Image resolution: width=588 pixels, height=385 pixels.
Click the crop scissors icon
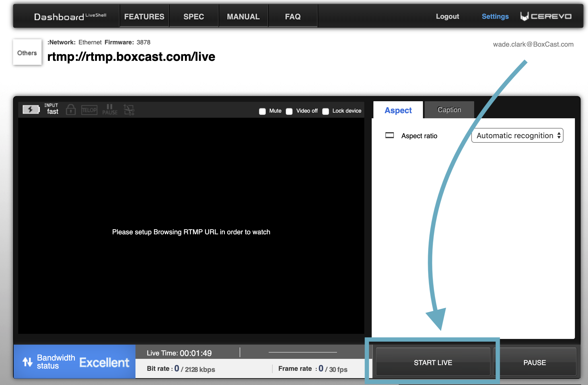(x=129, y=110)
